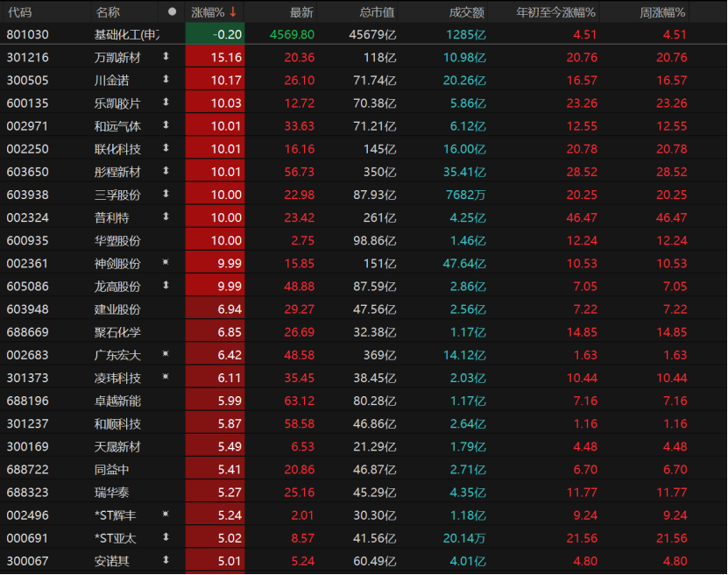Click the burst icon beside 神剑股份
Viewport: 728px width, 575px height.
166,263
